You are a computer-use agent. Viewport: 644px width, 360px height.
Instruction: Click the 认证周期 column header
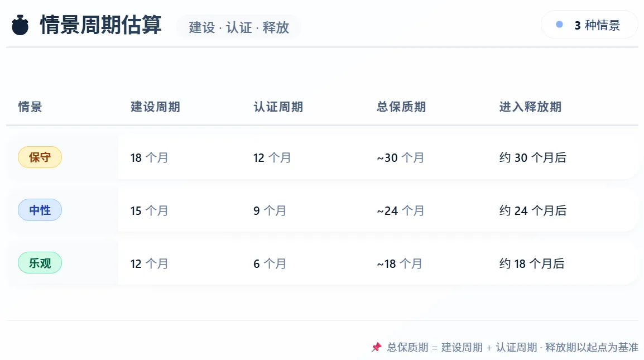[278, 107]
